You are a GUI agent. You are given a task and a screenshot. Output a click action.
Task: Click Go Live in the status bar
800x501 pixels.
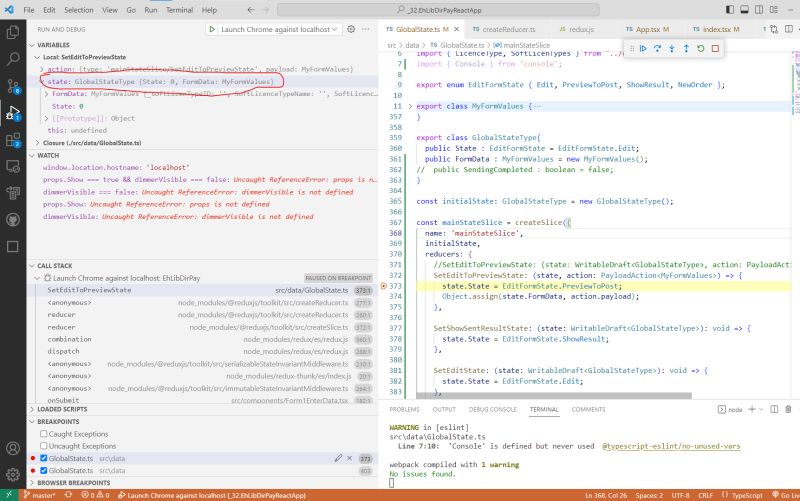[786, 495]
